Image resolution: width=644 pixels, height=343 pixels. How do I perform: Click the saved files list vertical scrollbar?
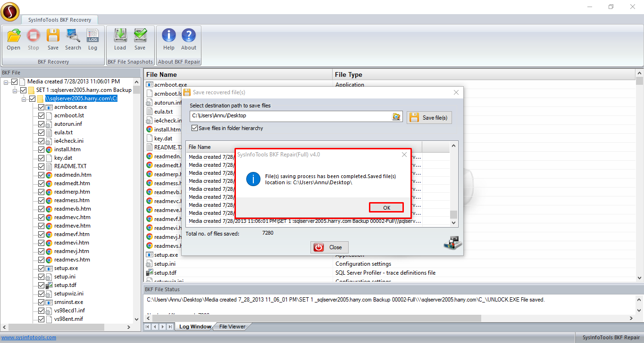click(454, 183)
